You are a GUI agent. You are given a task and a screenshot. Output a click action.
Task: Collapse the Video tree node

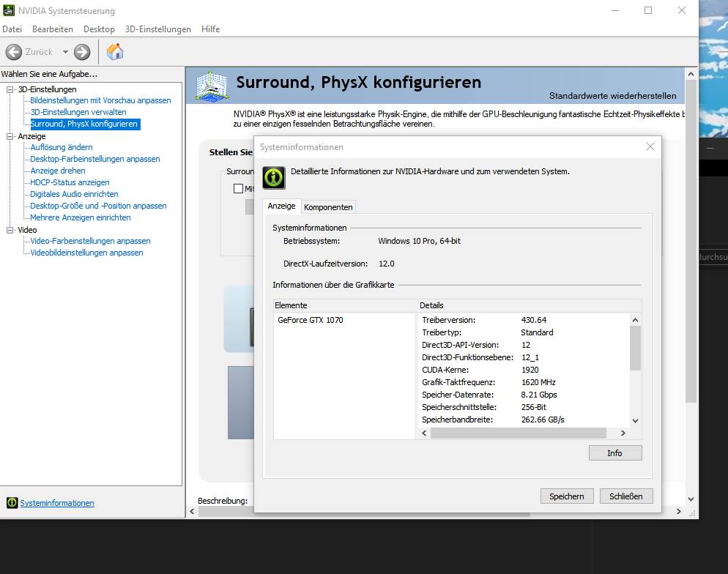pos(10,230)
